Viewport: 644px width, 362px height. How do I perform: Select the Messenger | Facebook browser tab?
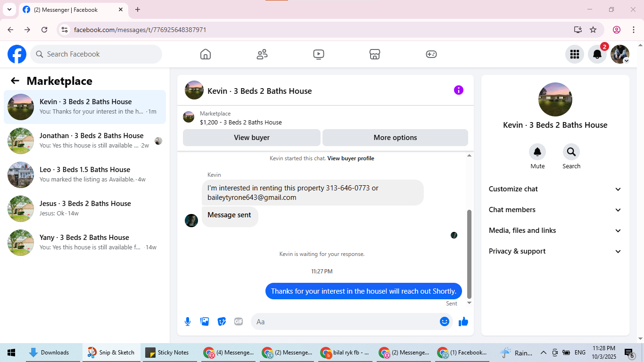pyautogui.click(x=73, y=9)
